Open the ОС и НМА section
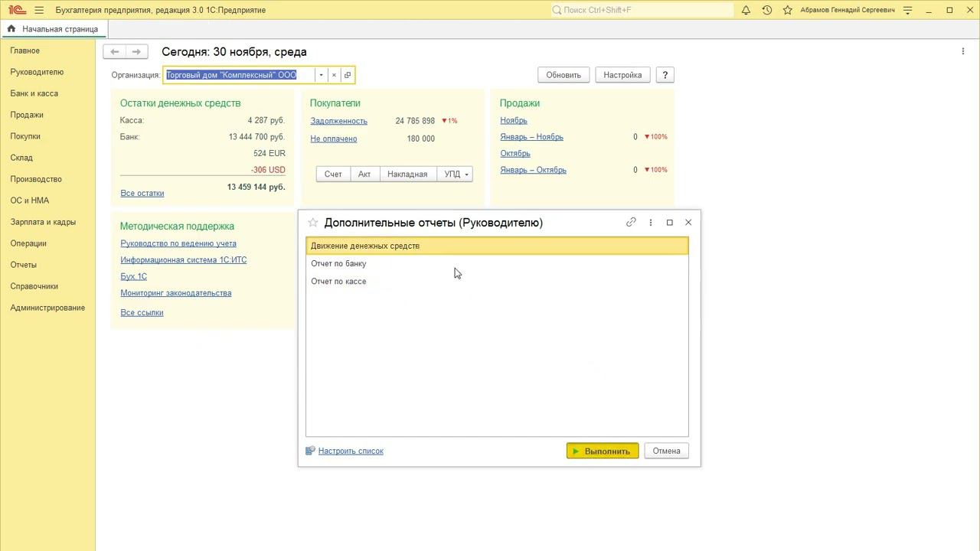This screenshot has width=980, height=551. [x=30, y=201]
